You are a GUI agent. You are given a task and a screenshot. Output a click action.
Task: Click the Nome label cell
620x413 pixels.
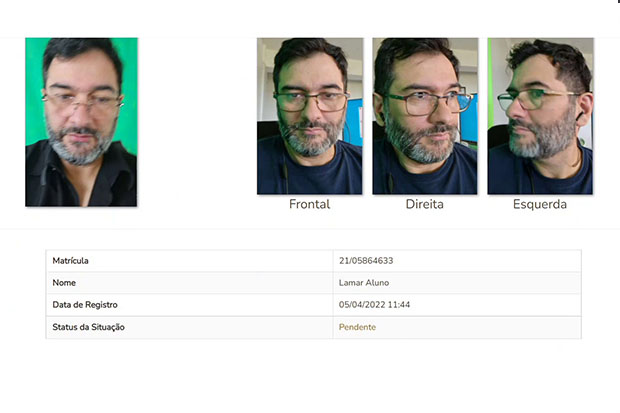pos(189,283)
